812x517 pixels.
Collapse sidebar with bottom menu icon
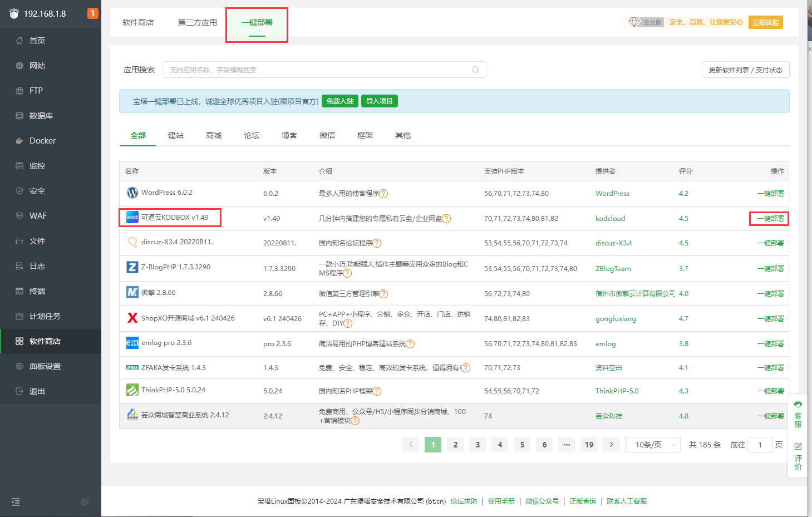point(16,502)
